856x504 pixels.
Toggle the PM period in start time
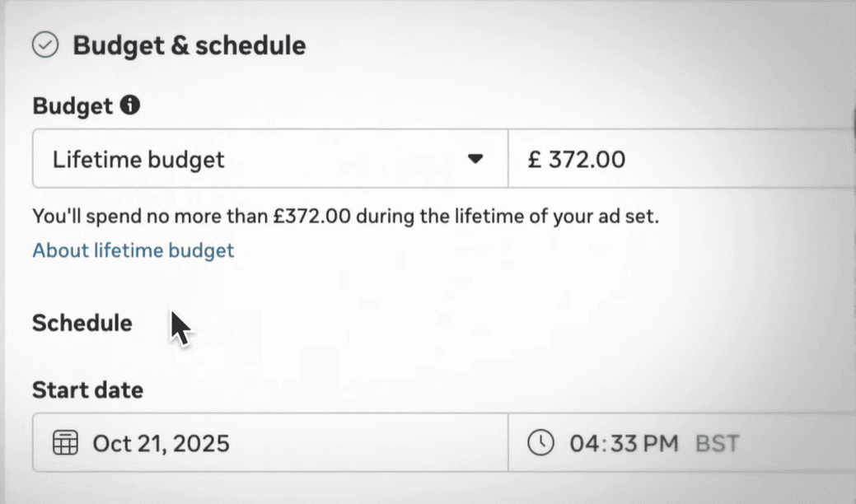(661, 444)
